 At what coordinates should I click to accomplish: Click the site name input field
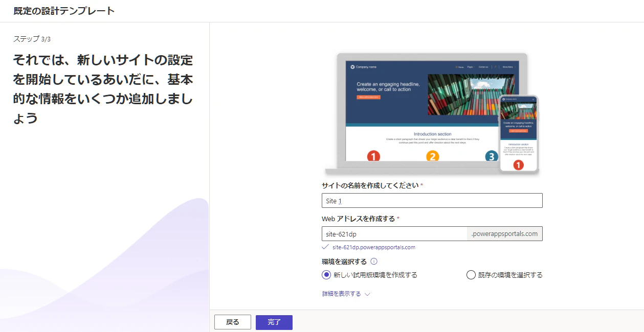[432, 201]
